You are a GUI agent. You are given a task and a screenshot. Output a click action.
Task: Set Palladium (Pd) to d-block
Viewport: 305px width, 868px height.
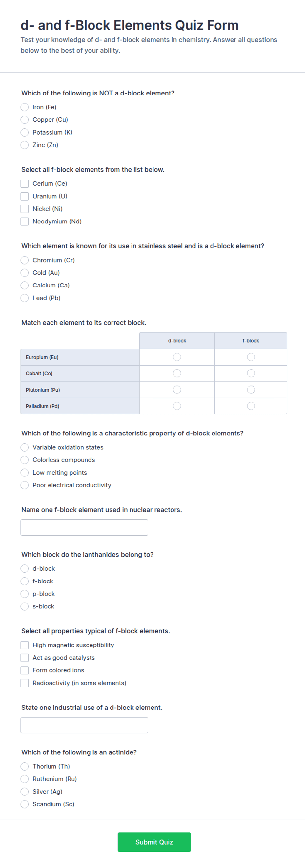[177, 406]
